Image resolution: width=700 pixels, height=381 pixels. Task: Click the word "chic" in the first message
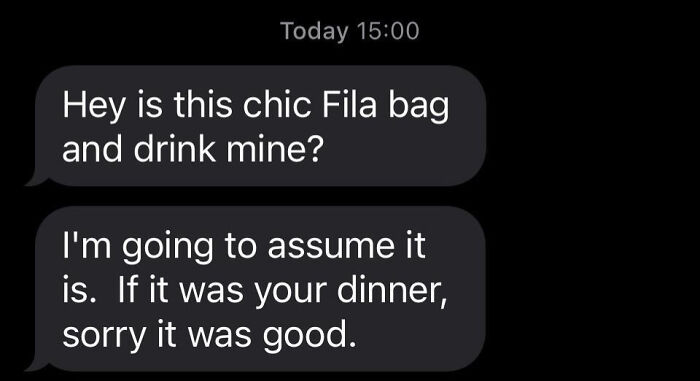point(276,105)
